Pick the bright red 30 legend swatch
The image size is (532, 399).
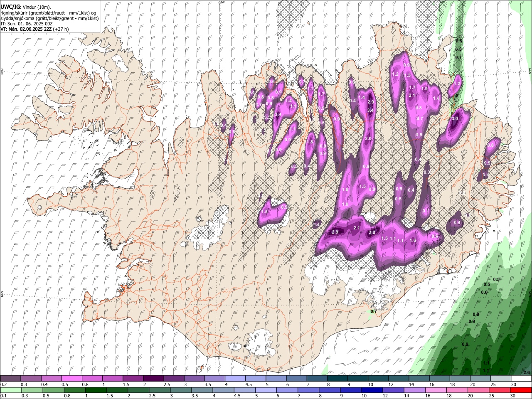pyautogui.click(x=521, y=390)
